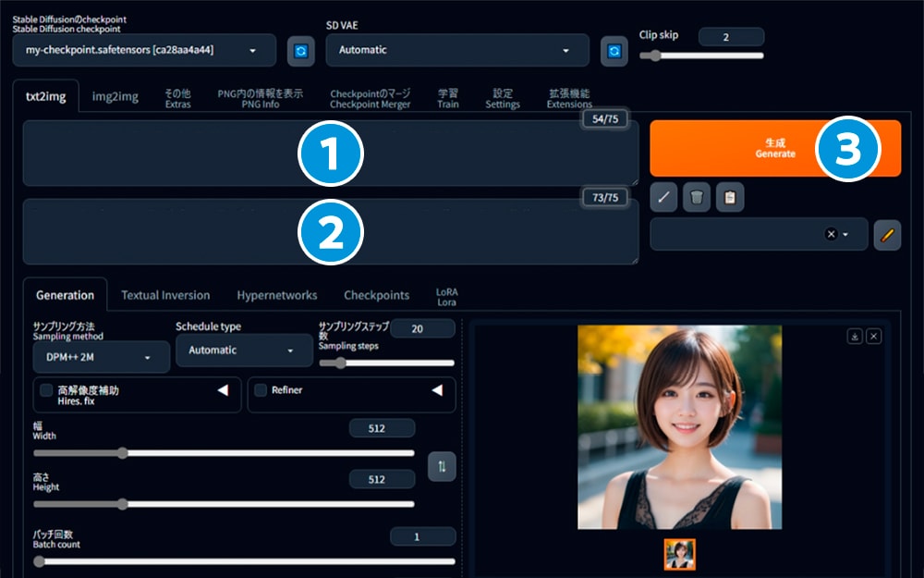
Task: Refresh the Stable Diffusion checkpoint list
Action: tap(299, 51)
